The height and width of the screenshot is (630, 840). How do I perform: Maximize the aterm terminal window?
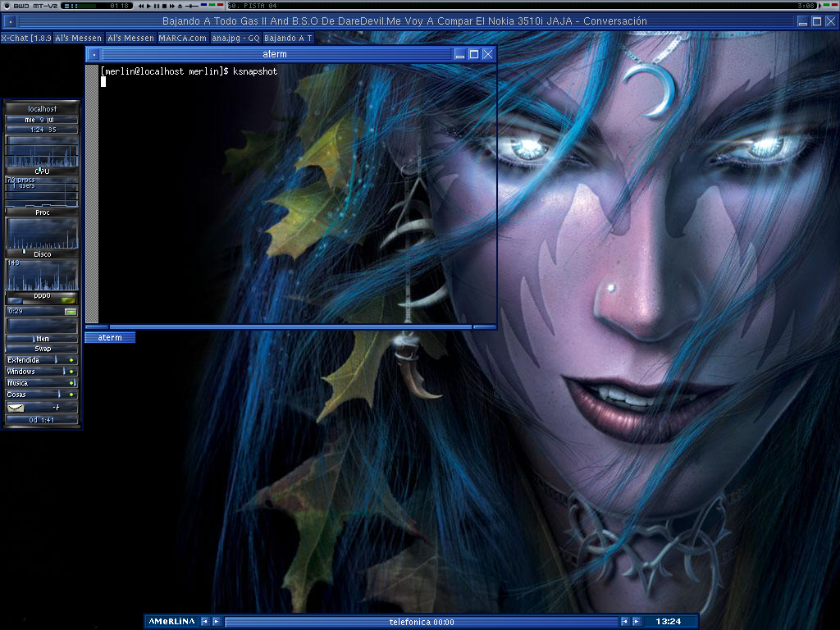tap(473, 54)
